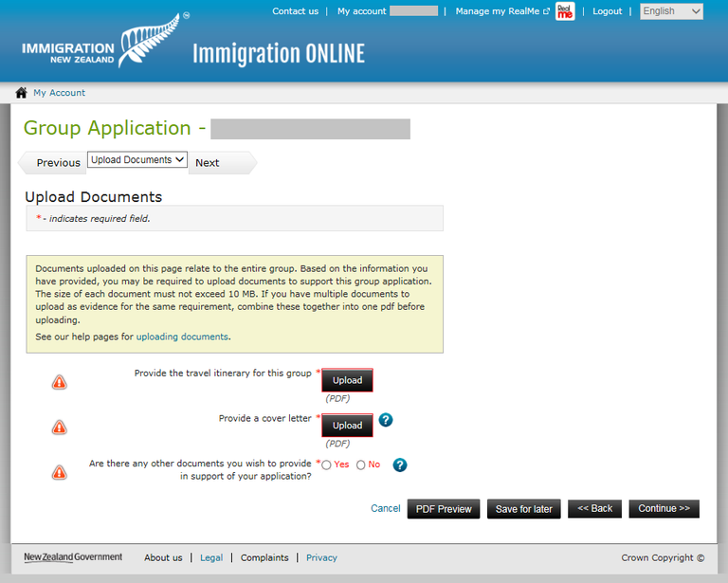
Task: Open the English language dropdown
Action: tap(671, 11)
